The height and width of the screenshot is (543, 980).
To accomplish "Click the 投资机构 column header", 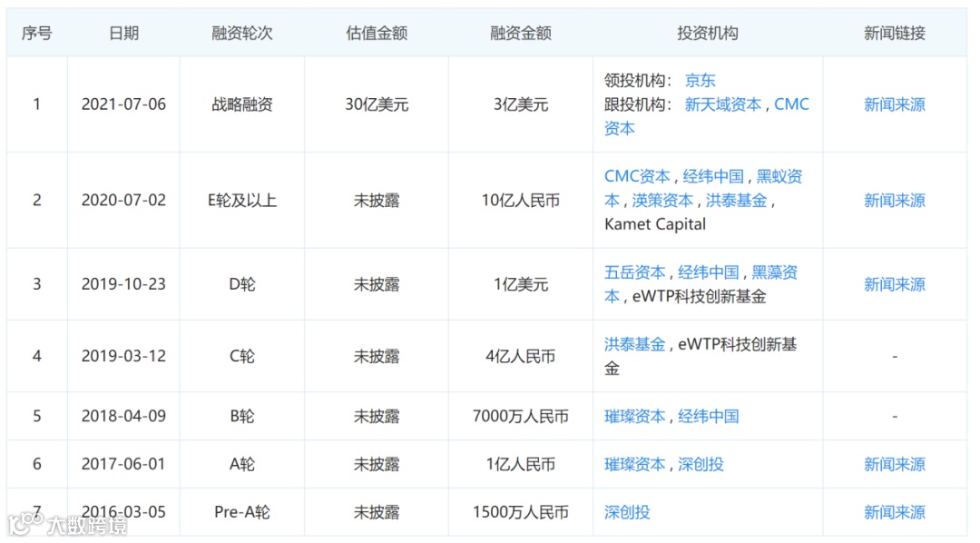I will pyautogui.click(x=708, y=34).
